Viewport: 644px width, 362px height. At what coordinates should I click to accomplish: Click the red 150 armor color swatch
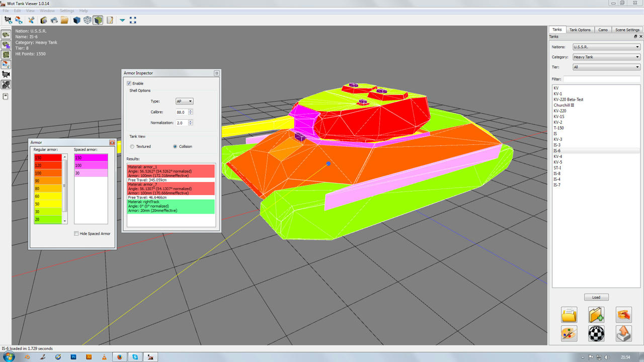coord(49,157)
